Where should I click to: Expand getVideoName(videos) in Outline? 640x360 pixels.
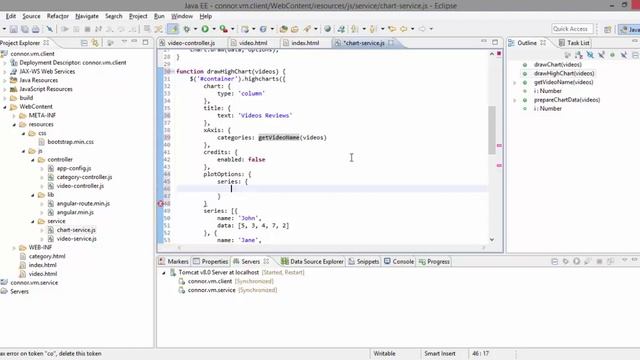pos(514,82)
